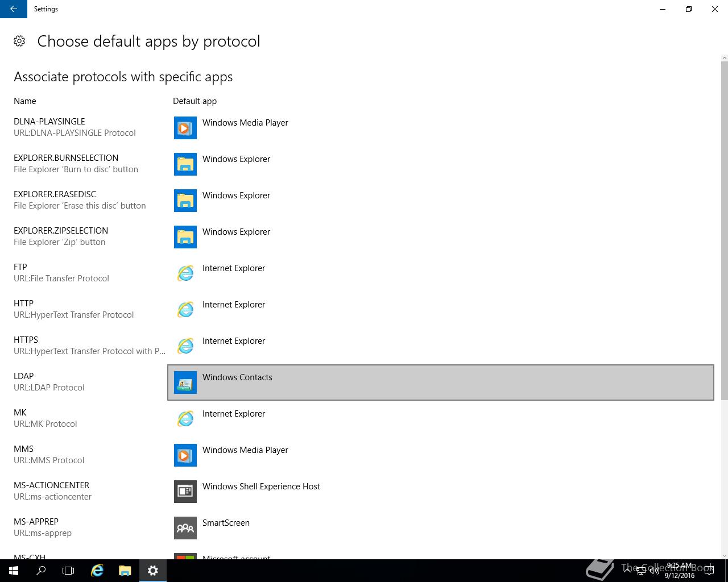Viewport: 728px width, 582px height.
Task: Click the vertical scrollbar thumb
Action: pyautogui.click(x=725, y=230)
